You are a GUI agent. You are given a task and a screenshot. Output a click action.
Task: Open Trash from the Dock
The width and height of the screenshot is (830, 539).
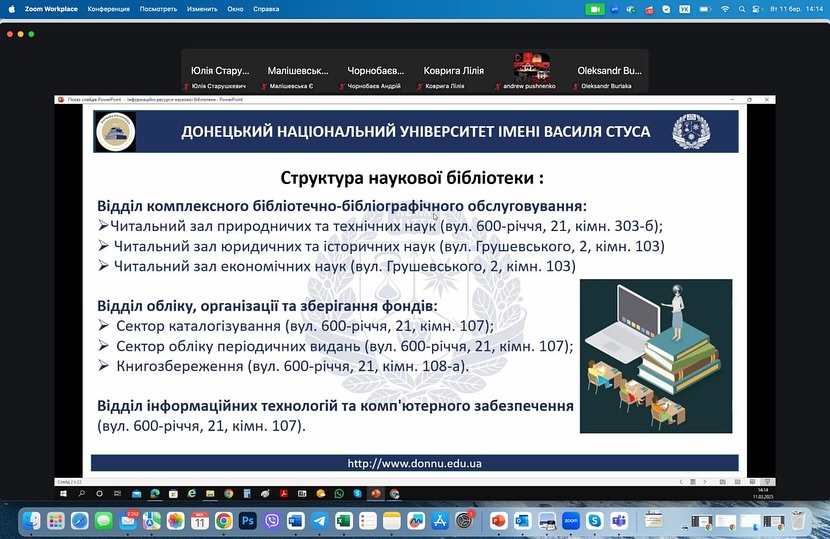pos(798,522)
